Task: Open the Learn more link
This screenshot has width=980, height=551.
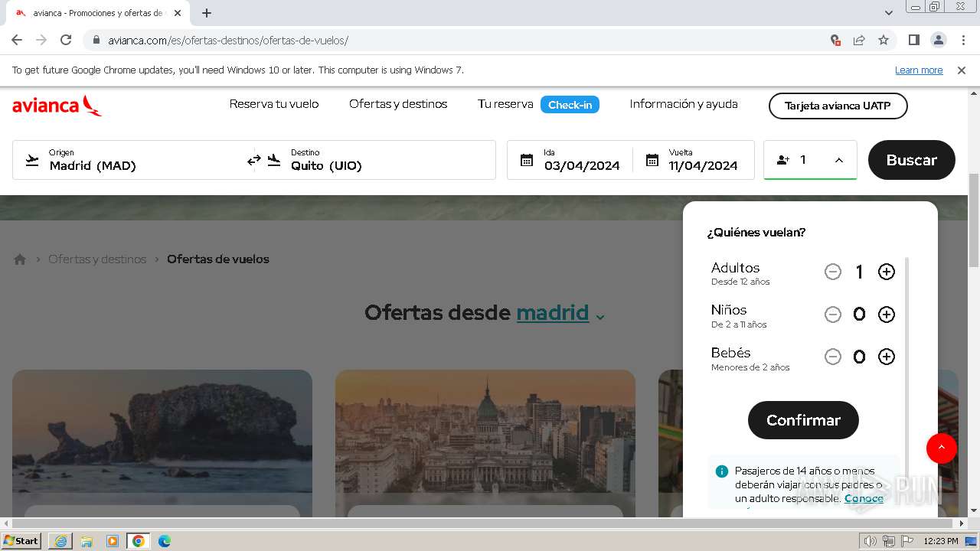Action: coord(919,70)
